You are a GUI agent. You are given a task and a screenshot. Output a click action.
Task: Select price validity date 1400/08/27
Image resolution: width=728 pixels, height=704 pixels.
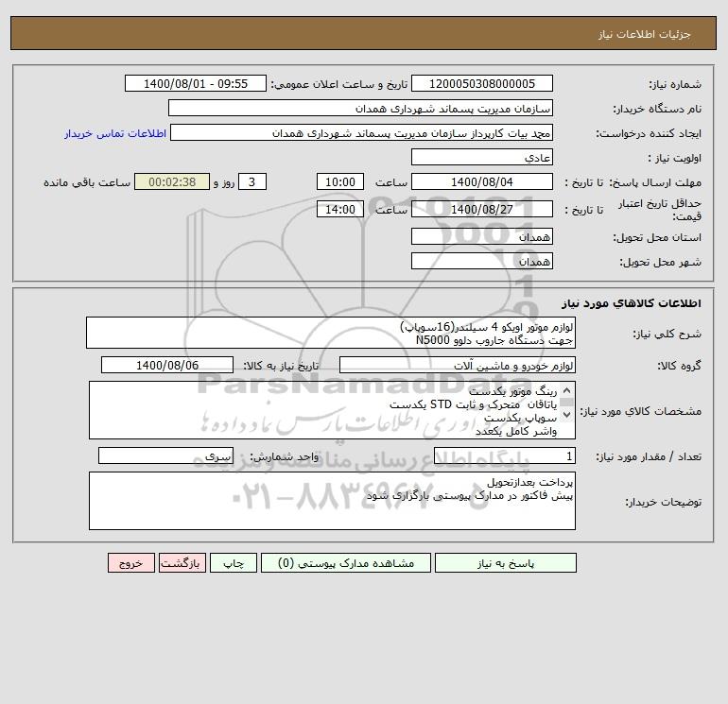(482, 209)
